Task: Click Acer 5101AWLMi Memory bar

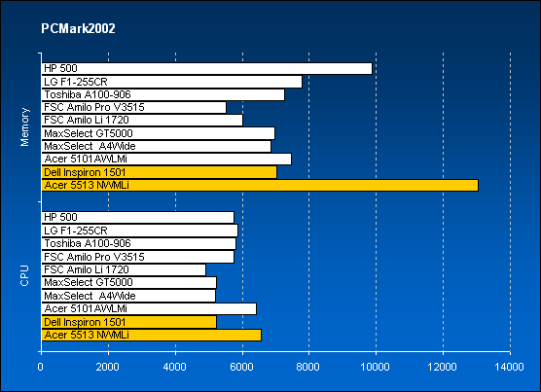Action: (x=166, y=159)
